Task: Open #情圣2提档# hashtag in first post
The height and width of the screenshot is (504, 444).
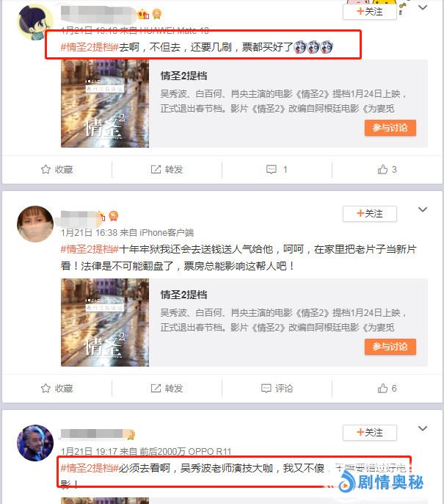Action: click(x=90, y=47)
